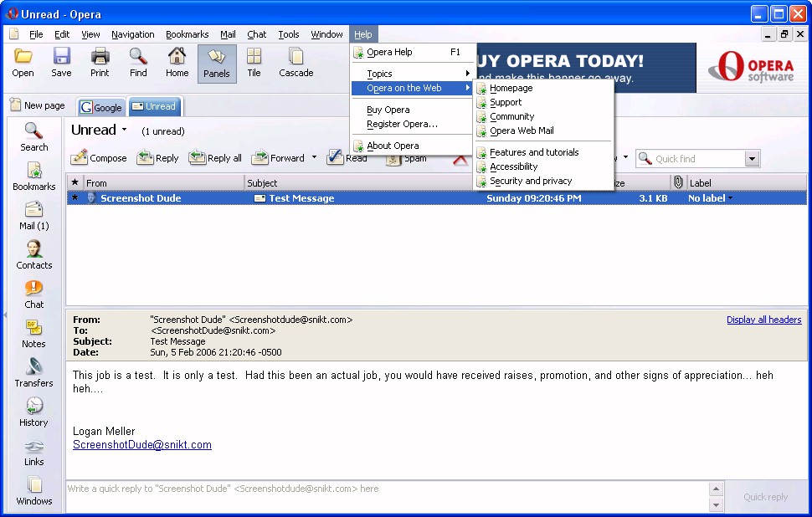The height and width of the screenshot is (517, 812).
Task: Choose Security and privacy
Action: (x=543, y=182)
